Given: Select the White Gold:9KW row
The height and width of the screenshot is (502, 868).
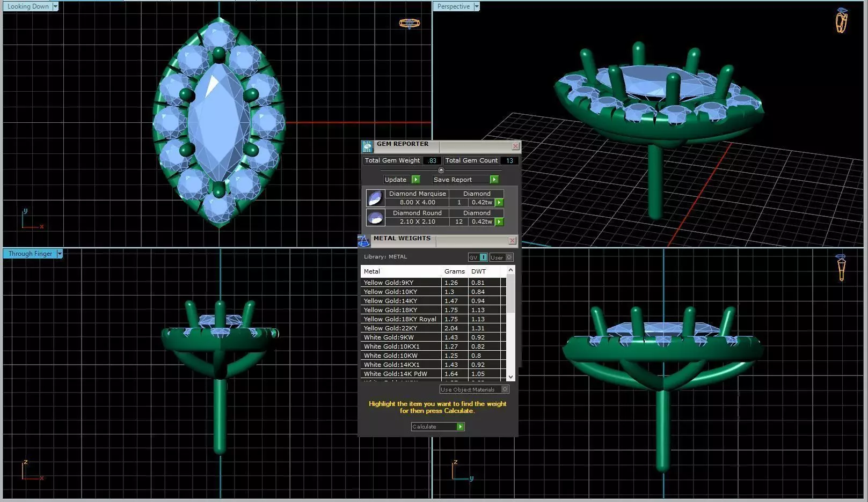Looking at the screenshot, I should pyautogui.click(x=433, y=337).
